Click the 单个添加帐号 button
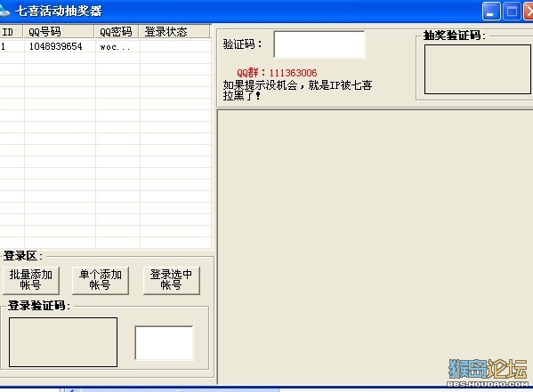The image size is (533, 392). point(101,280)
